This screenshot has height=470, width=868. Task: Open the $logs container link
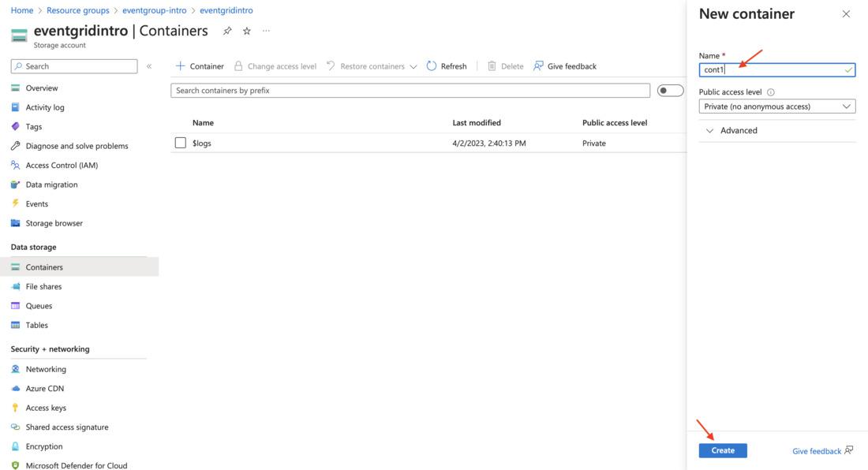click(202, 144)
